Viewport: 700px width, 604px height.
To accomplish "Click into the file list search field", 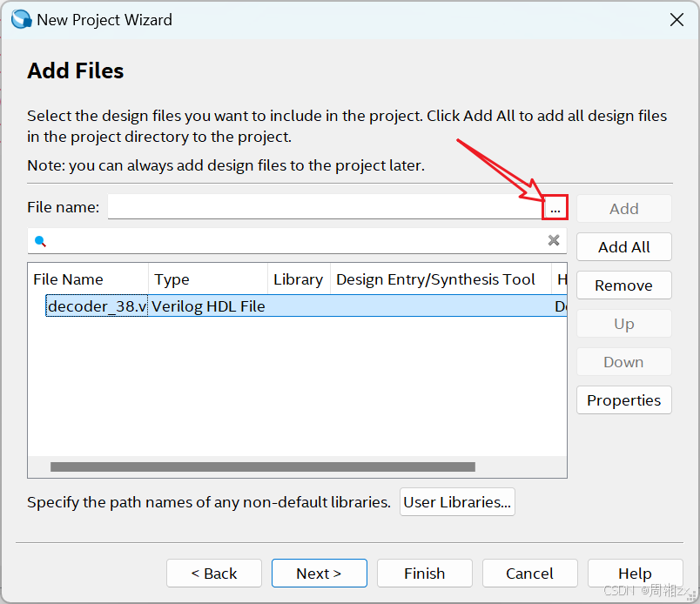I will [297, 241].
